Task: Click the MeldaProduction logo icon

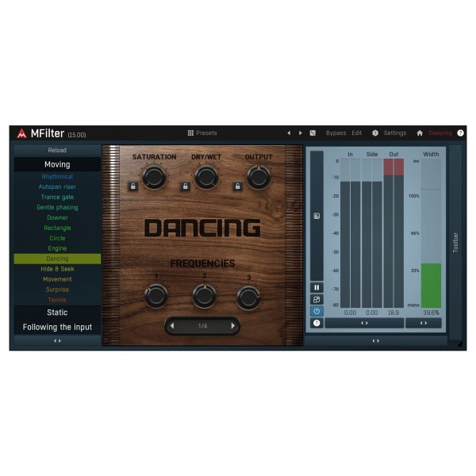Action: 21,133
